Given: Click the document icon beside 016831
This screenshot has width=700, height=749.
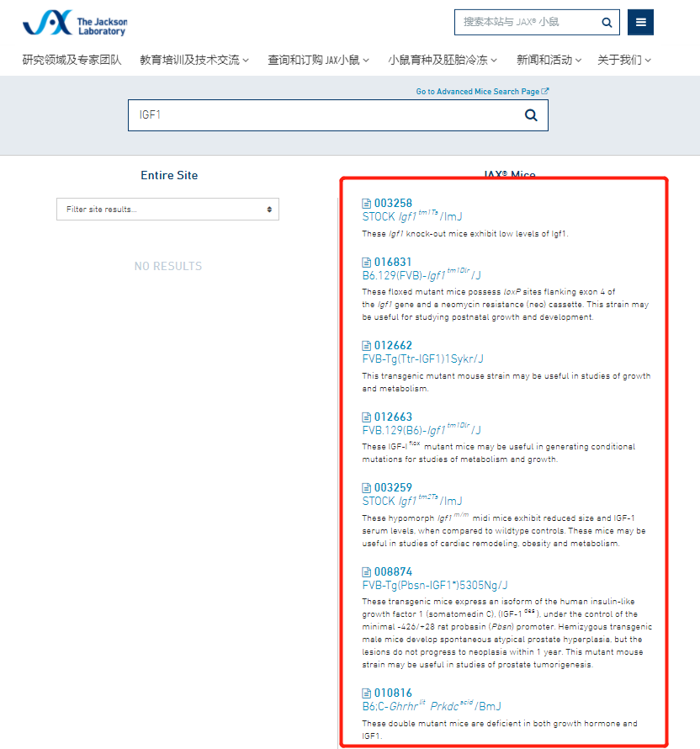Looking at the screenshot, I should pos(366,263).
